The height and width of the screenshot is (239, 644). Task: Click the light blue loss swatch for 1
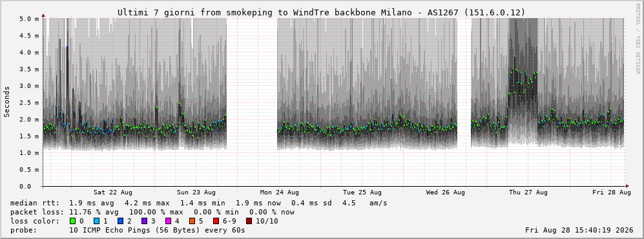click(x=97, y=221)
